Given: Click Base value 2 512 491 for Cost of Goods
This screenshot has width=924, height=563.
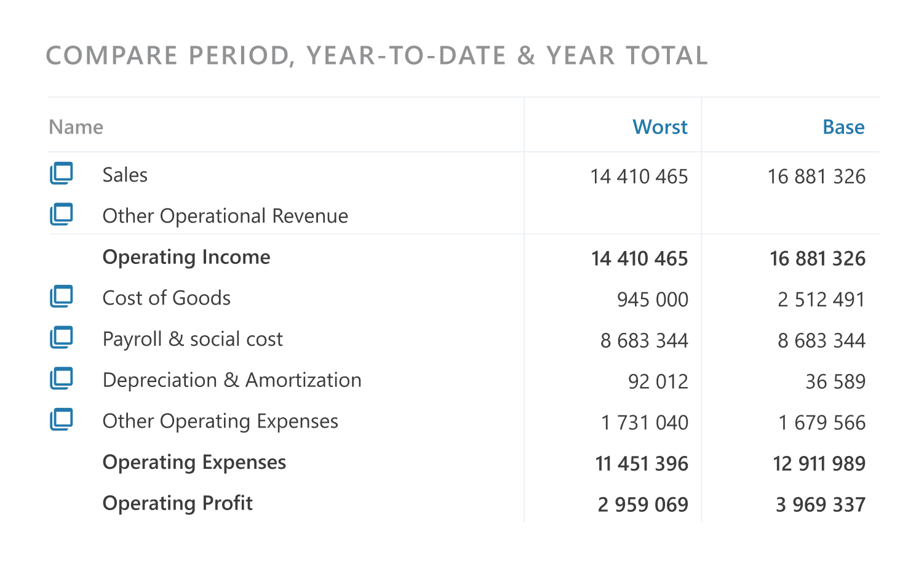Looking at the screenshot, I should (821, 300).
